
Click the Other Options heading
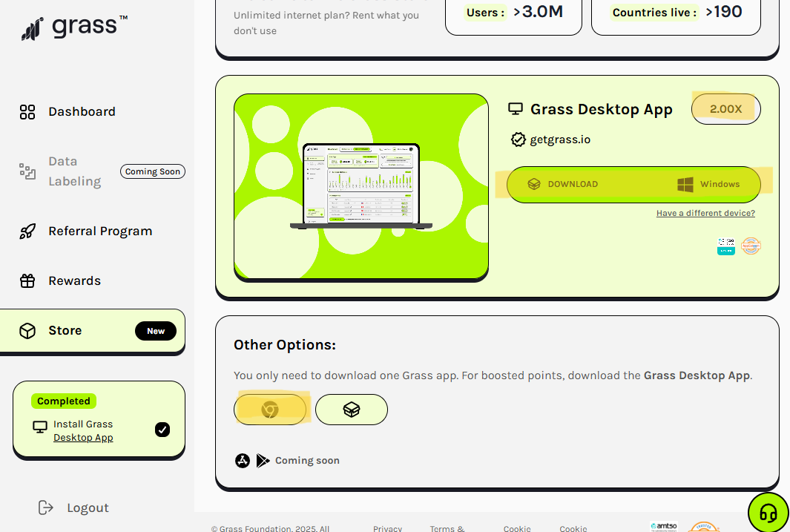285,344
